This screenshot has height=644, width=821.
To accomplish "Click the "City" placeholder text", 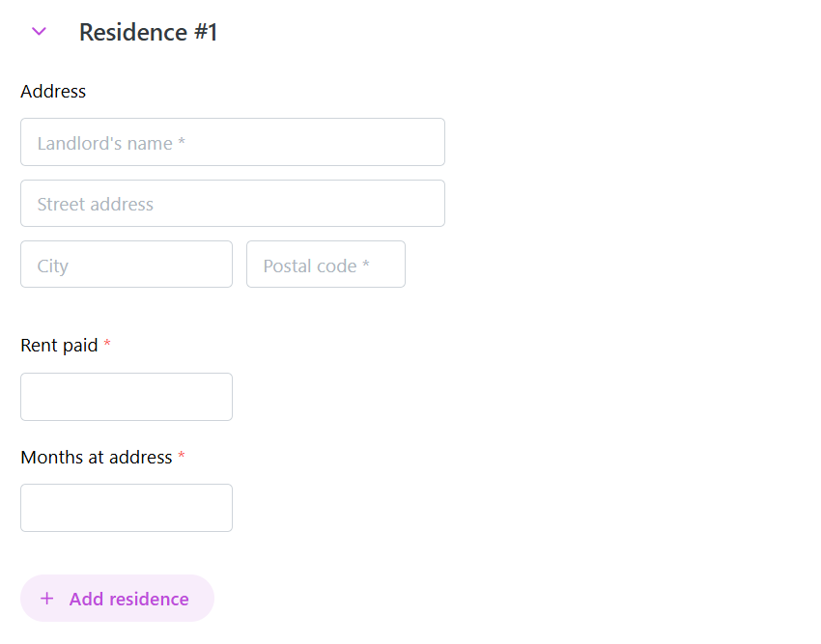I will click(53, 266).
